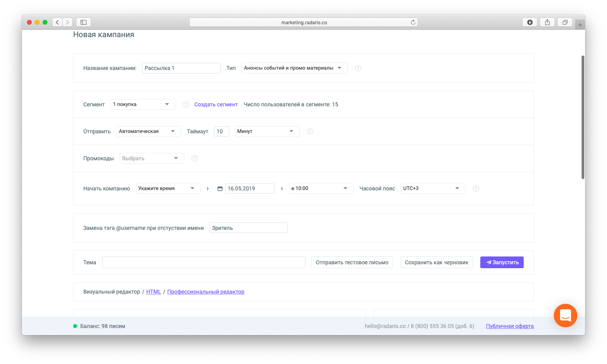Image resolution: width=607 pixels, height=364 pixels.
Task: Click the hello@radario.co contact text
Action: tap(385, 326)
